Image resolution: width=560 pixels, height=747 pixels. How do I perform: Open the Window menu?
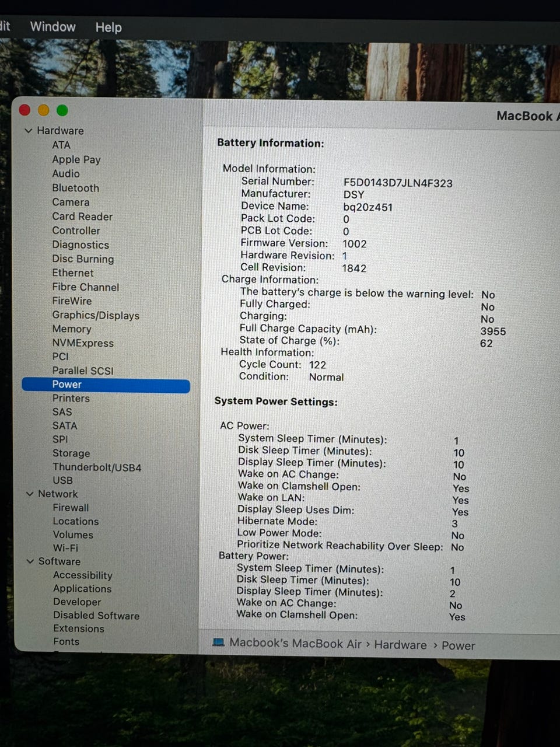(x=52, y=27)
